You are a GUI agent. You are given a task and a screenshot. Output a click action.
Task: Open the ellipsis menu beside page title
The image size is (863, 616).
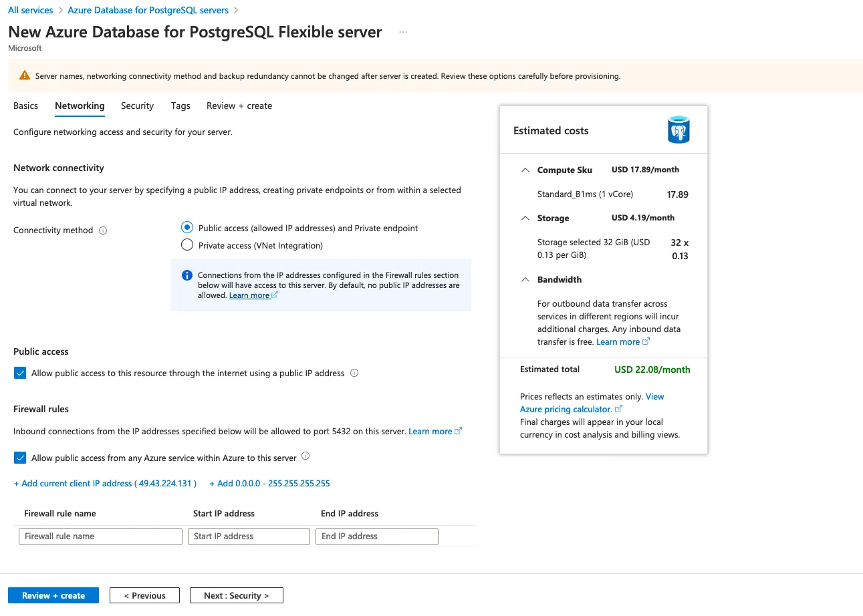click(403, 32)
